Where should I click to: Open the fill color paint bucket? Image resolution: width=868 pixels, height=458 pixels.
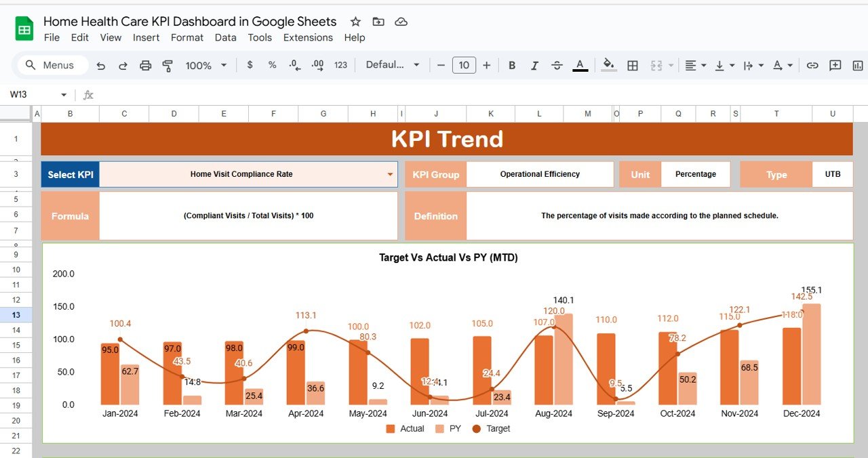(608, 66)
